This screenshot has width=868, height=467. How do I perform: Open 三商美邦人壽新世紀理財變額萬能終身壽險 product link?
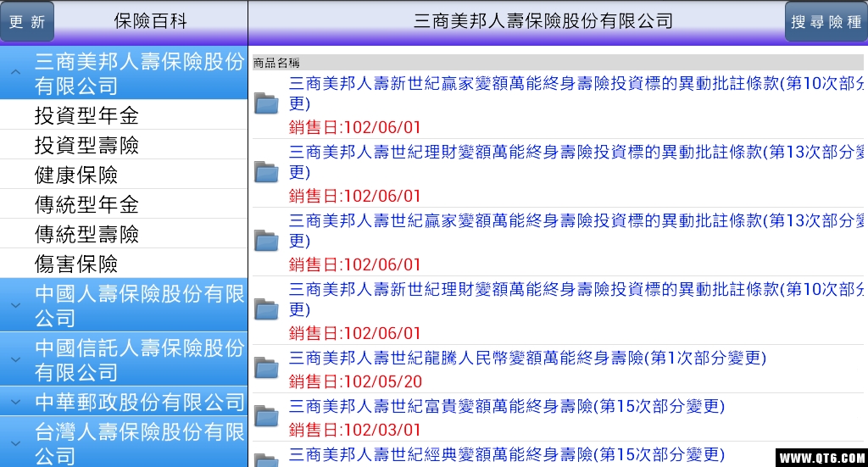[x=576, y=299]
